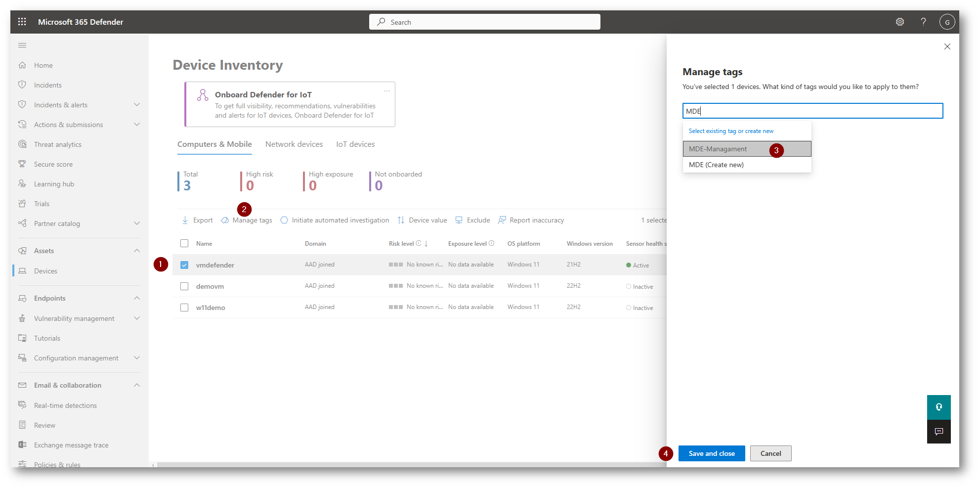Expand Incidents & alerts chevron
This screenshot has width=980, height=488.
coord(137,105)
